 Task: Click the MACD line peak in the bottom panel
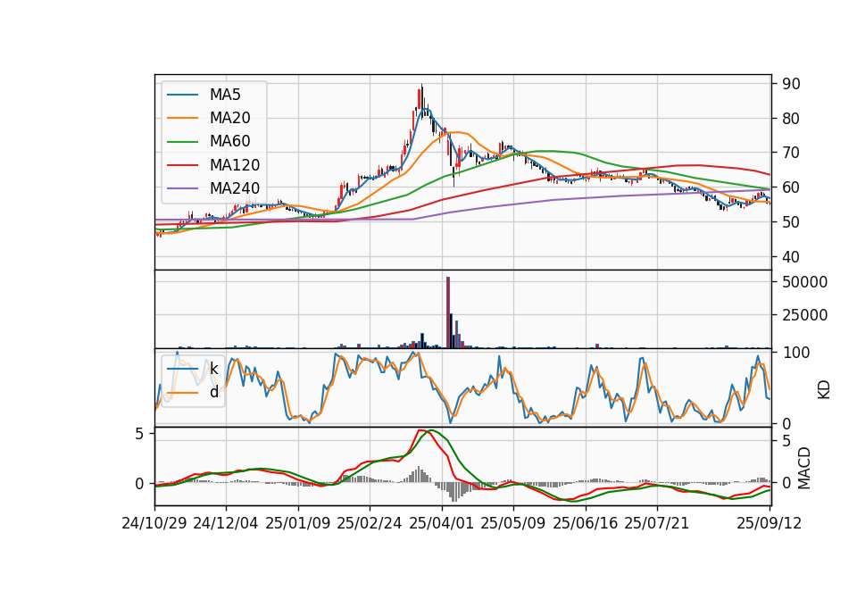pyautogui.click(x=420, y=431)
